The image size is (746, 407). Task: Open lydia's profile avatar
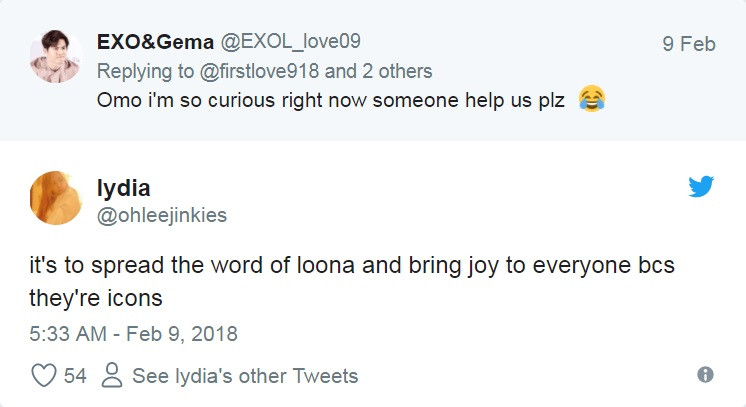pyautogui.click(x=56, y=197)
